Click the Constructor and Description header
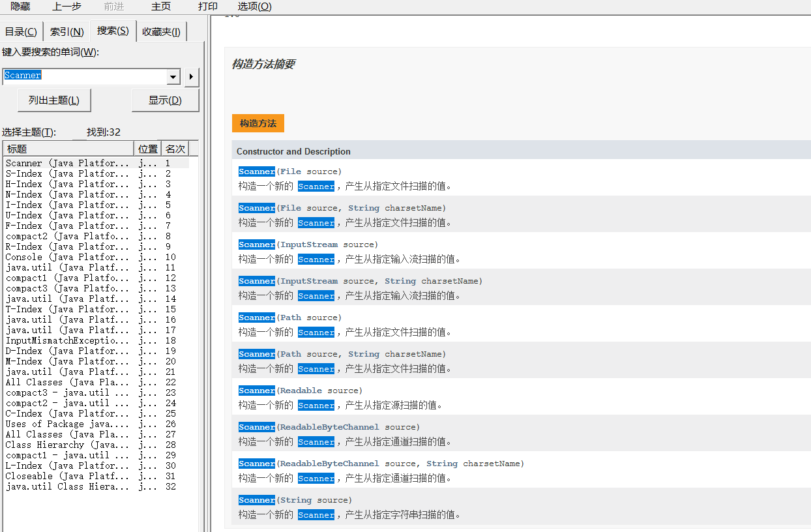The width and height of the screenshot is (811, 532). pyautogui.click(x=293, y=151)
